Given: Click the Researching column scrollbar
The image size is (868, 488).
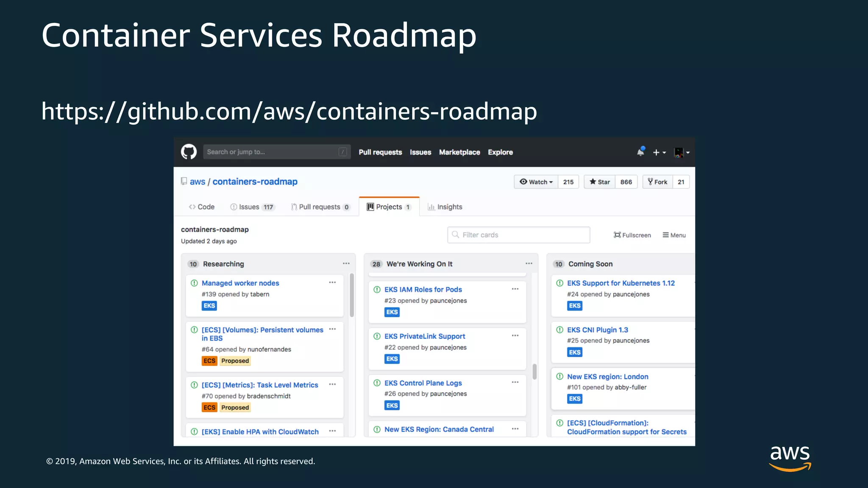Looking at the screenshot, I should [x=352, y=296].
